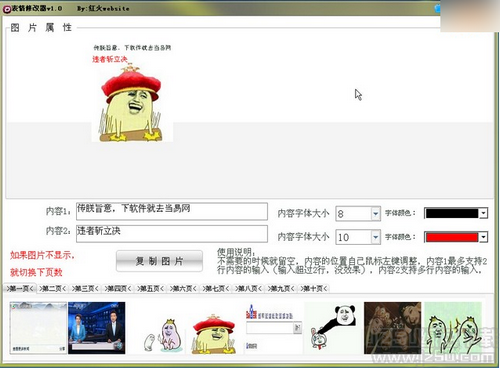Image resolution: width=500 pixels, height=368 pixels.
Task: Click the red 如果图片不显示 notice
Action: (42, 255)
